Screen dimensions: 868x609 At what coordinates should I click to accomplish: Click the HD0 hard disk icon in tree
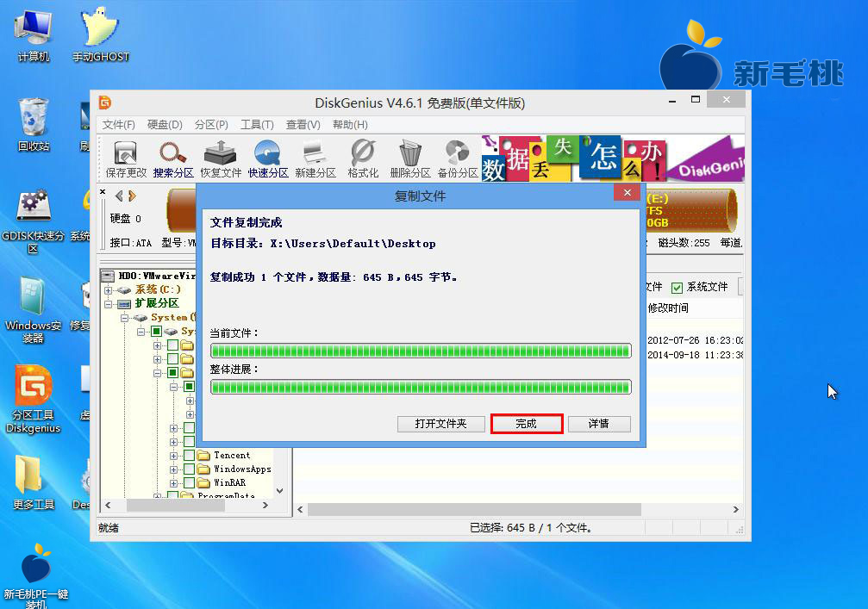point(109,276)
